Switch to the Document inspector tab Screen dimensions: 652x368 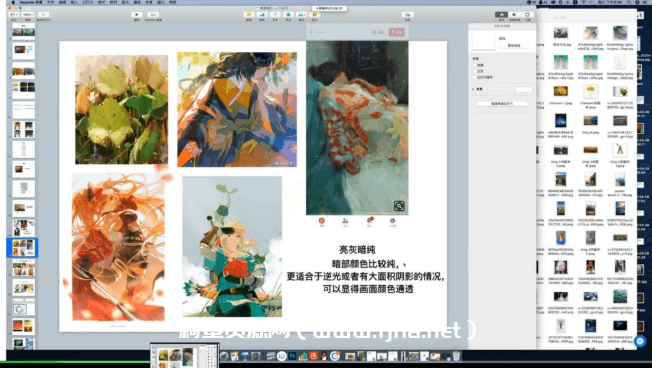[x=527, y=15]
